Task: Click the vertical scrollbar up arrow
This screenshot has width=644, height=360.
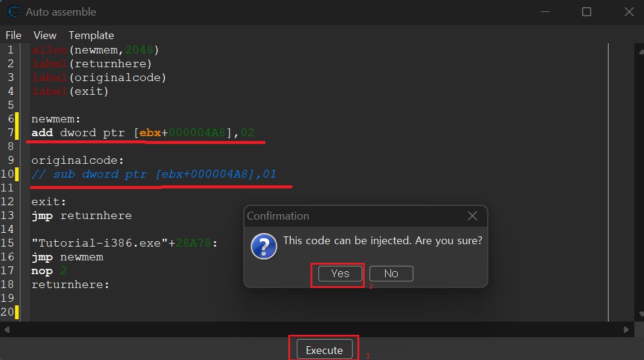Action: coord(641,52)
